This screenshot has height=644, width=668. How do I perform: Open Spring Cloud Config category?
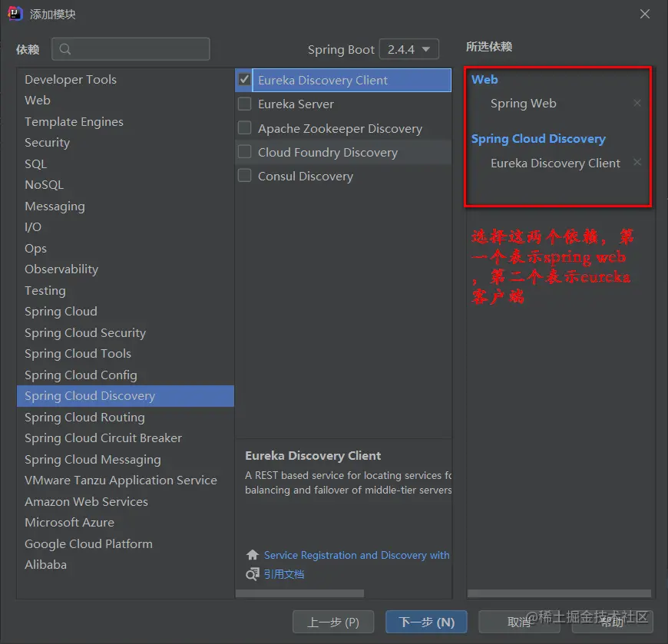(x=125, y=375)
